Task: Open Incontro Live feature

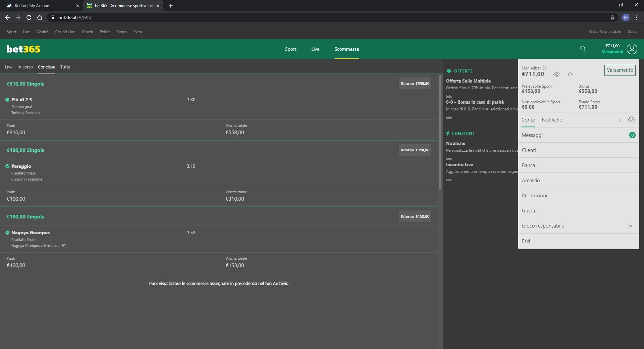Action: (x=459, y=164)
